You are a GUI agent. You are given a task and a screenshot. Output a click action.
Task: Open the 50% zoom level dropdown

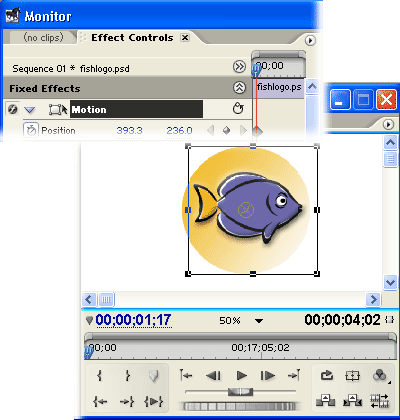[x=259, y=321]
